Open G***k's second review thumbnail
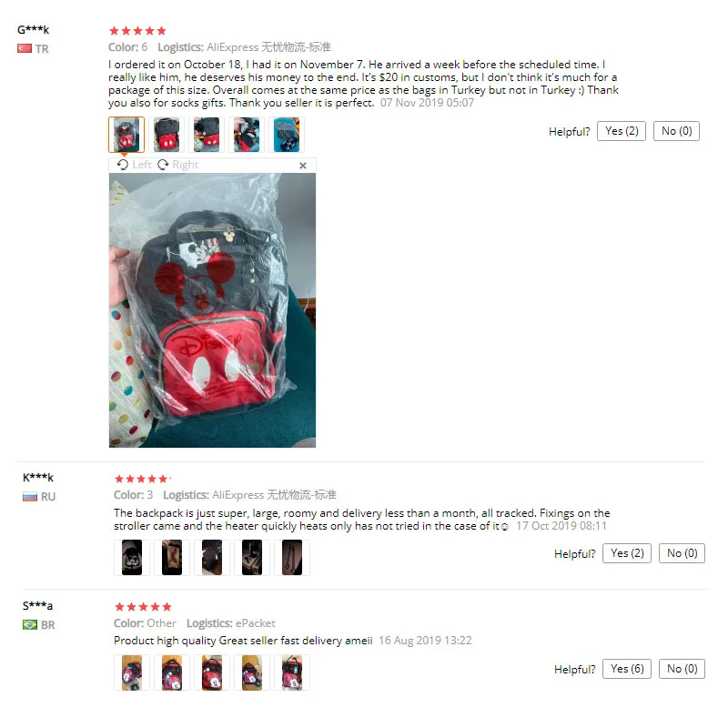Viewport: 728px width, 728px height. click(167, 135)
